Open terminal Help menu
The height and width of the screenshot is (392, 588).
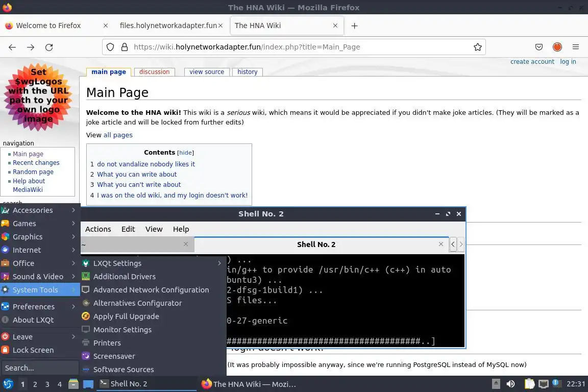[181, 229]
